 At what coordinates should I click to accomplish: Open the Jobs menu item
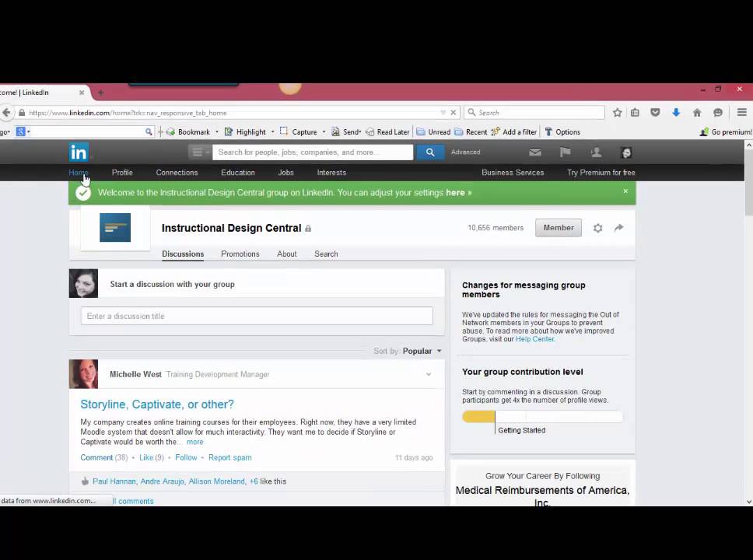tap(285, 173)
